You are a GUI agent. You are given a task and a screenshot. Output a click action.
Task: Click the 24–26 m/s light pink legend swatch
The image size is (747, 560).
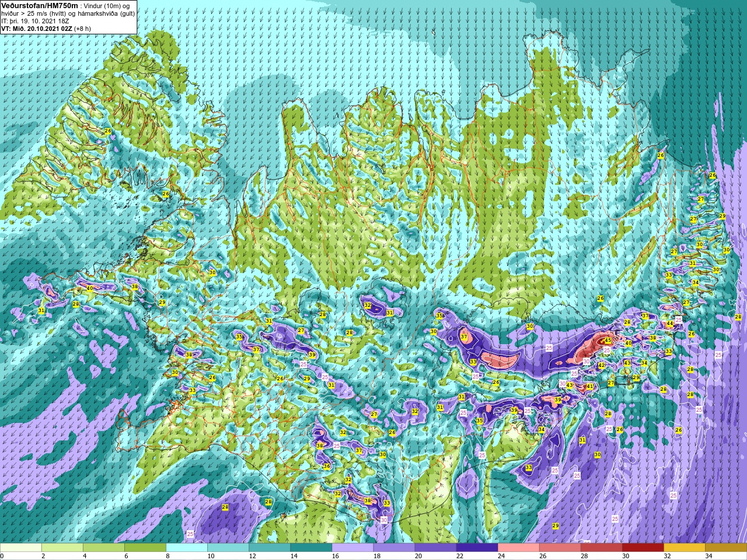[518, 548]
